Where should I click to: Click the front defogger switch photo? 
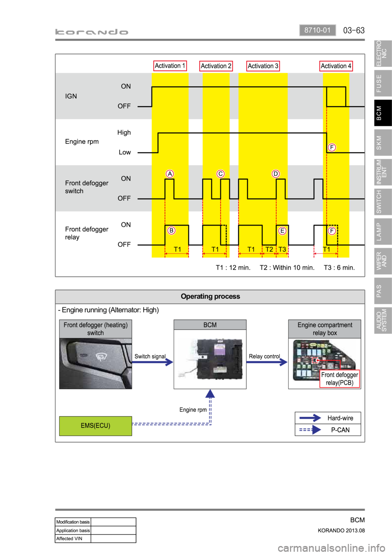(96, 363)
